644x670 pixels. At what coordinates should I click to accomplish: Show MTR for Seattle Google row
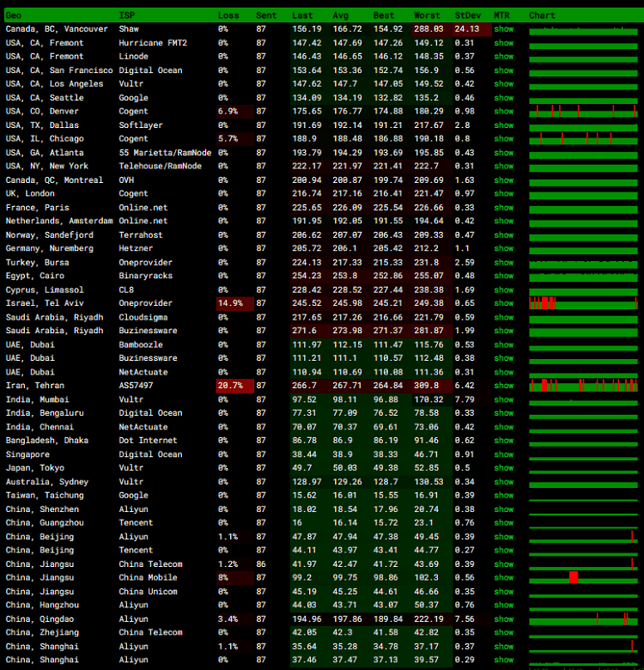[504, 97]
